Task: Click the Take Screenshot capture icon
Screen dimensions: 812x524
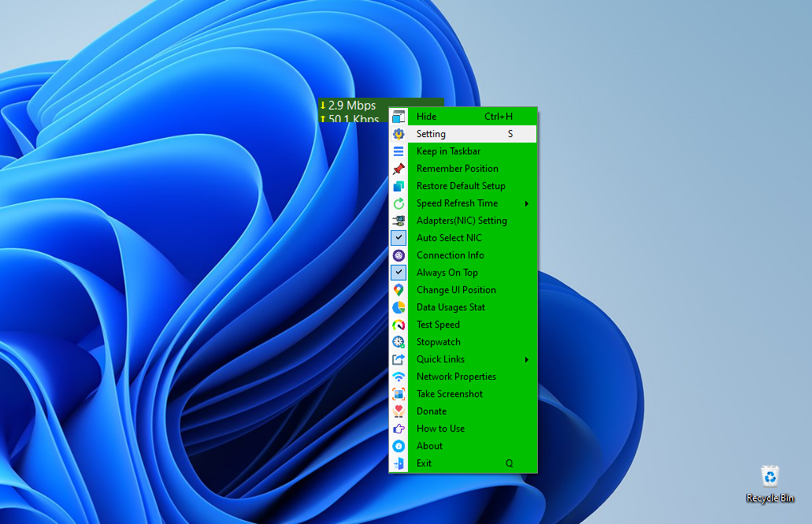Action: pyautogui.click(x=399, y=394)
